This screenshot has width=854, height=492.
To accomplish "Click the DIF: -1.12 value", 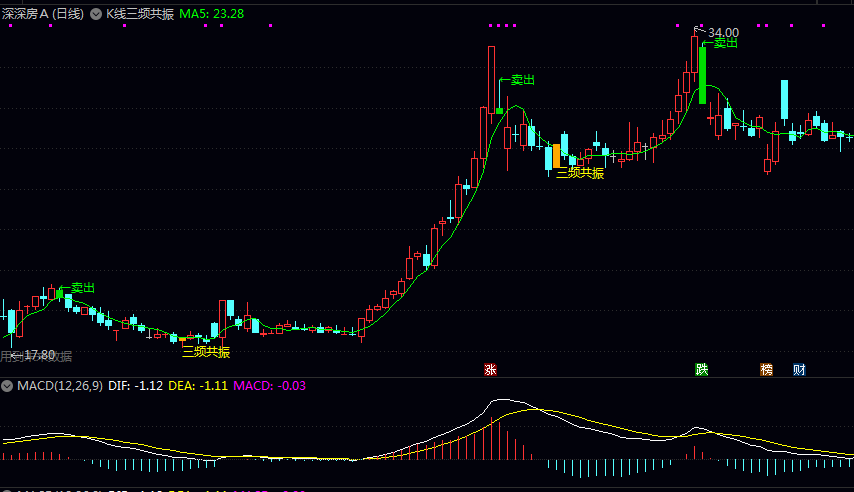I will pos(136,386).
